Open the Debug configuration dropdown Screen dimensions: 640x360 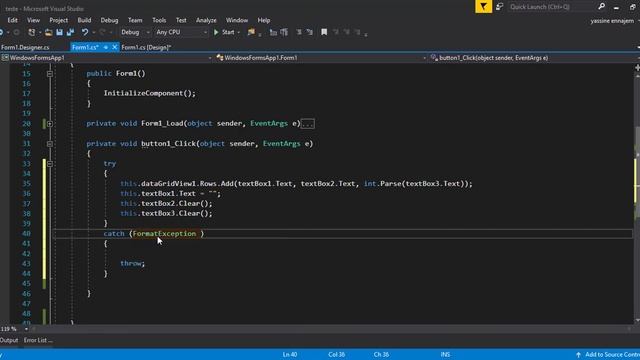(x=135, y=32)
